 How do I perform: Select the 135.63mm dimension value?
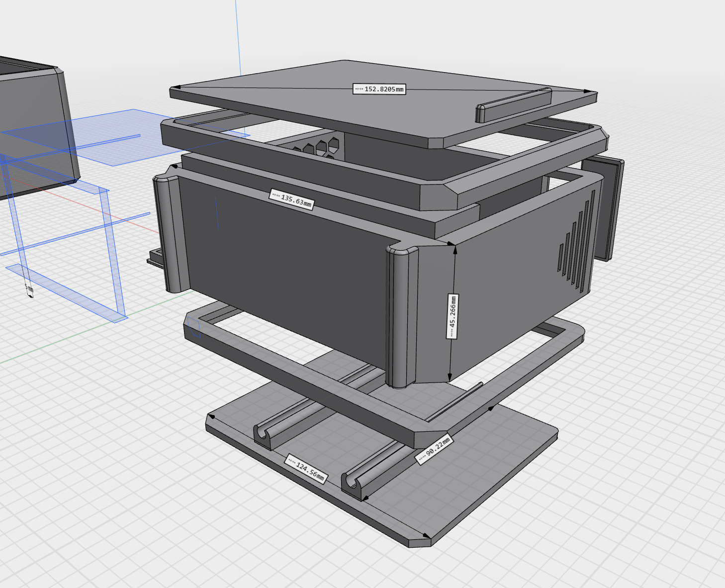coord(296,200)
